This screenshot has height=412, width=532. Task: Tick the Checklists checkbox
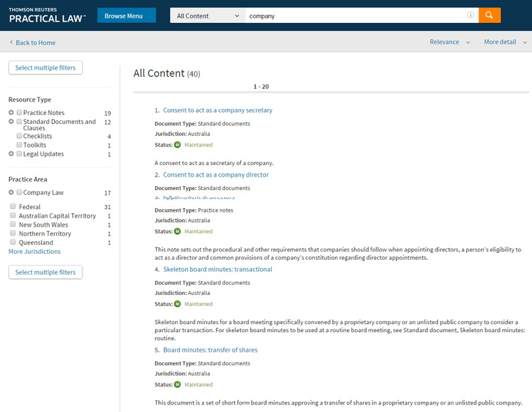coord(20,137)
